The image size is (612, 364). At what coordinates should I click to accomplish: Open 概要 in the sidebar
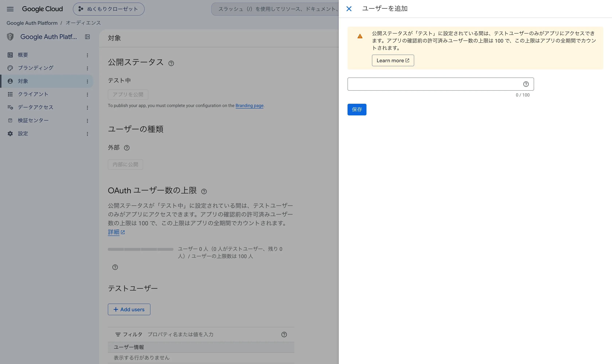pyautogui.click(x=47, y=55)
